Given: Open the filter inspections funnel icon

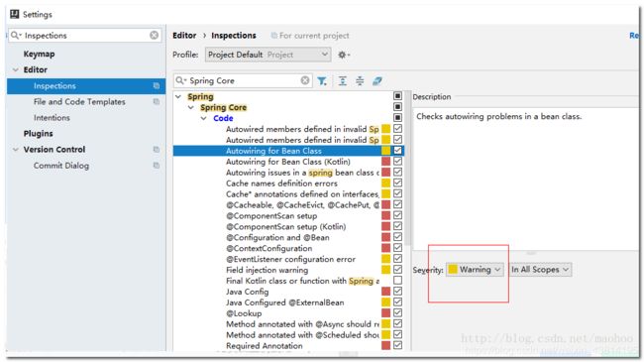Looking at the screenshot, I should 322,81.
